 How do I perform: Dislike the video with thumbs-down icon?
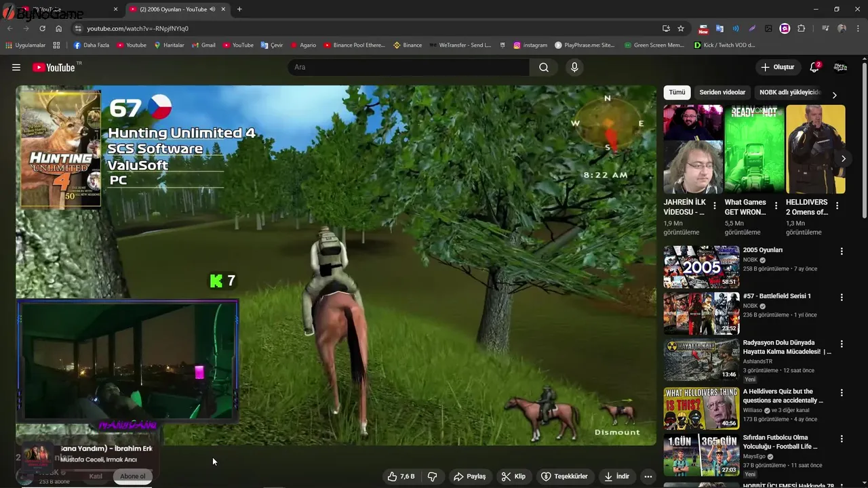coord(432,476)
